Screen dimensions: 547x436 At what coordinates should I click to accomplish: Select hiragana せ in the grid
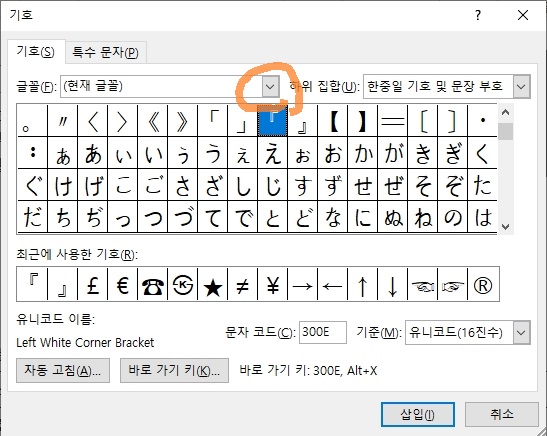coord(362,185)
